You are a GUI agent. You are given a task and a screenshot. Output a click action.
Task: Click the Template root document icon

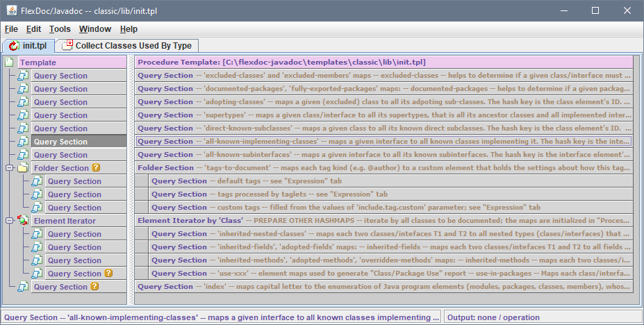coord(9,62)
